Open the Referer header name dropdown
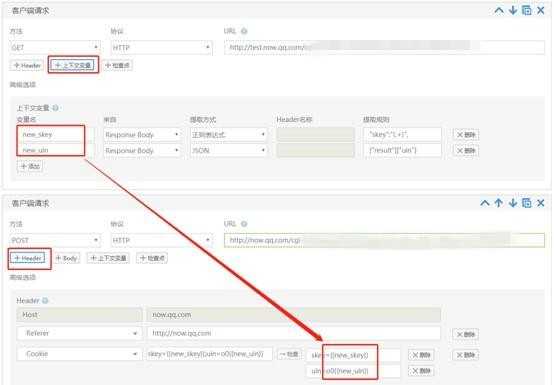Screen dimensions: 554x385 click(x=79, y=333)
